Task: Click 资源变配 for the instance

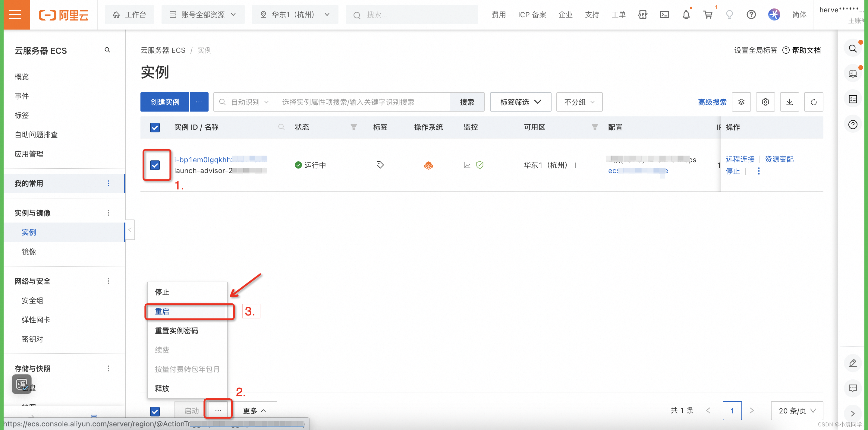Action: tap(779, 159)
